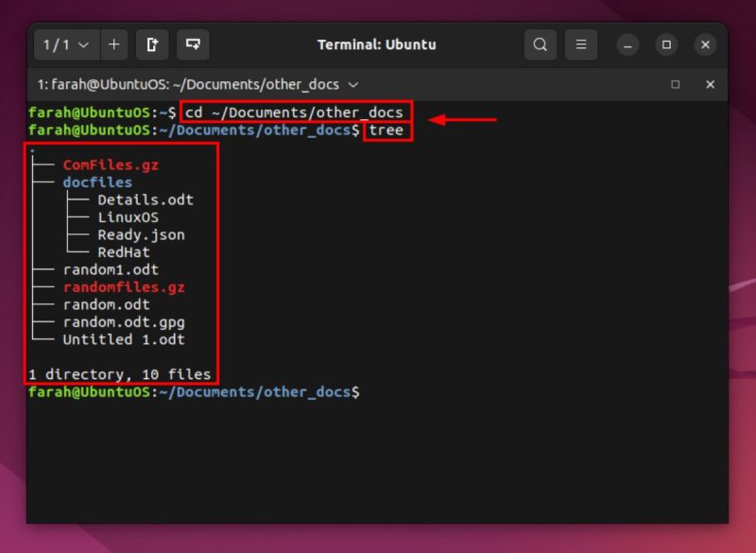The height and width of the screenshot is (553, 756).
Task: Maximize the terminal pane using square icon
Action: click(x=675, y=84)
